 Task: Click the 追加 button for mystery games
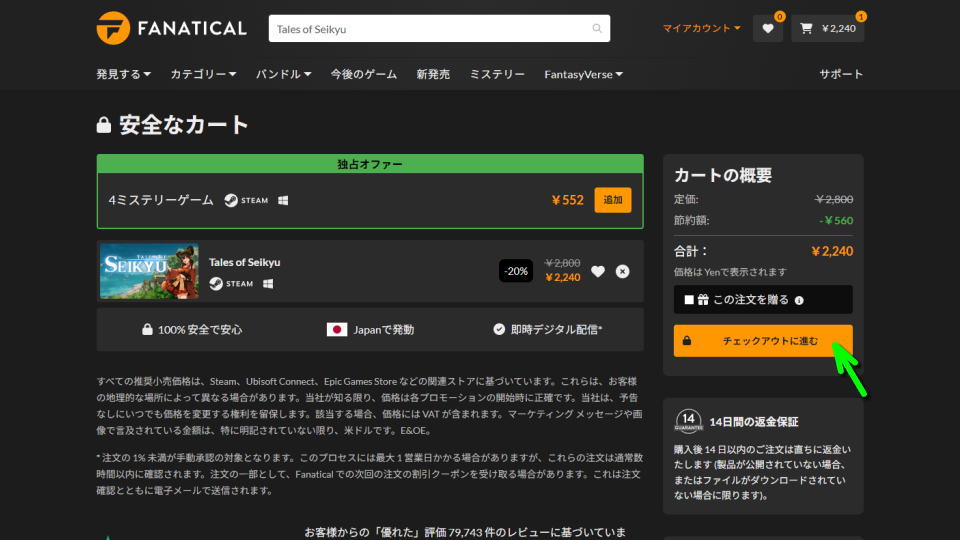point(613,200)
